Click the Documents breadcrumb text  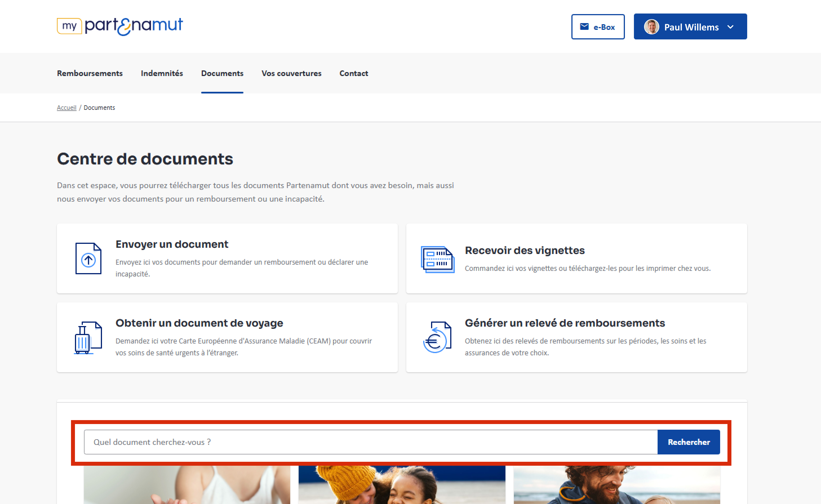click(x=99, y=108)
